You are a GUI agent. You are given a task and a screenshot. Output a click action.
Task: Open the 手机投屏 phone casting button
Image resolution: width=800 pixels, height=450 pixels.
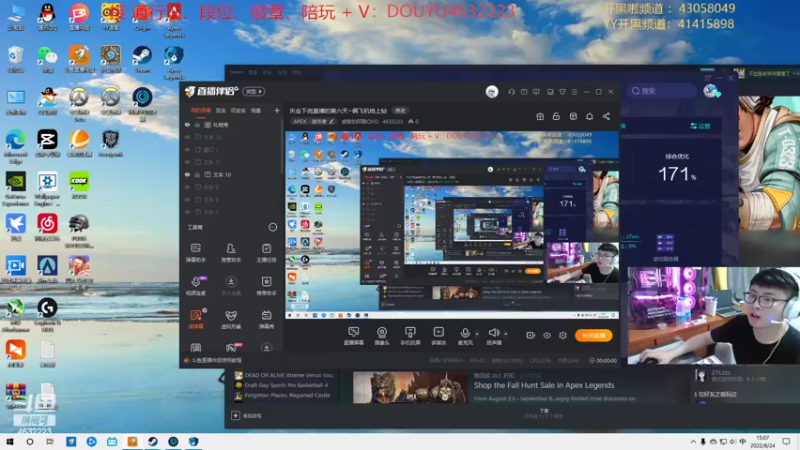pyautogui.click(x=410, y=336)
